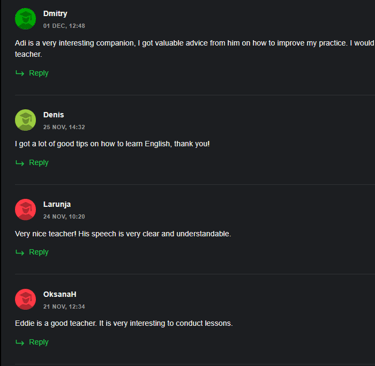Open Larunja's username profile
Viewport: 375px width, 366px height.
[57, 204]
